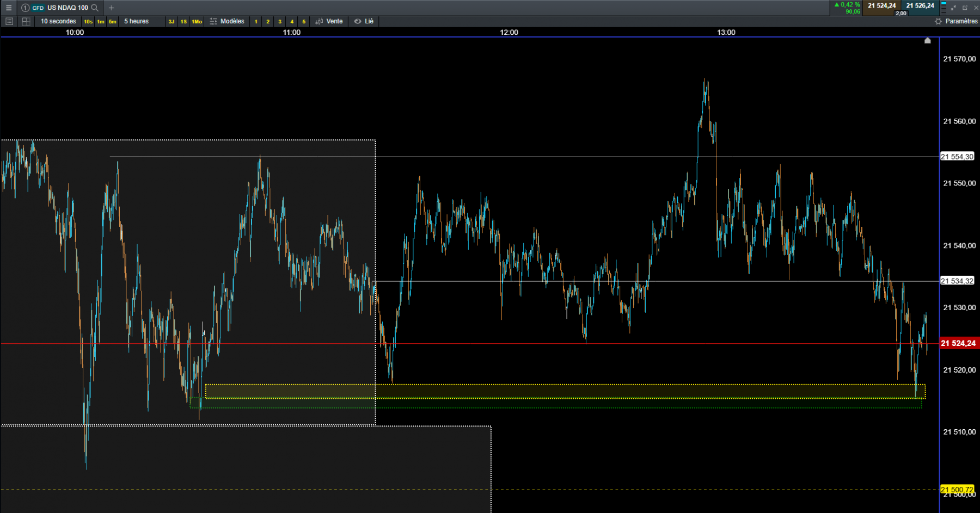Select the 5m timeframe shortcut

tap(113, 22)
